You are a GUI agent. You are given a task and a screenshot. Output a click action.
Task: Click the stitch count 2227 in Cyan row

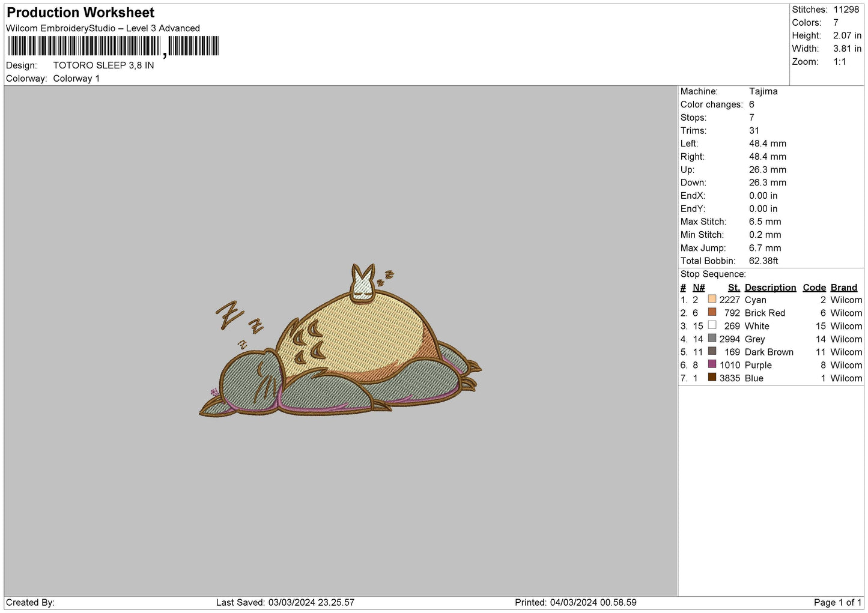tap(729, 300)
